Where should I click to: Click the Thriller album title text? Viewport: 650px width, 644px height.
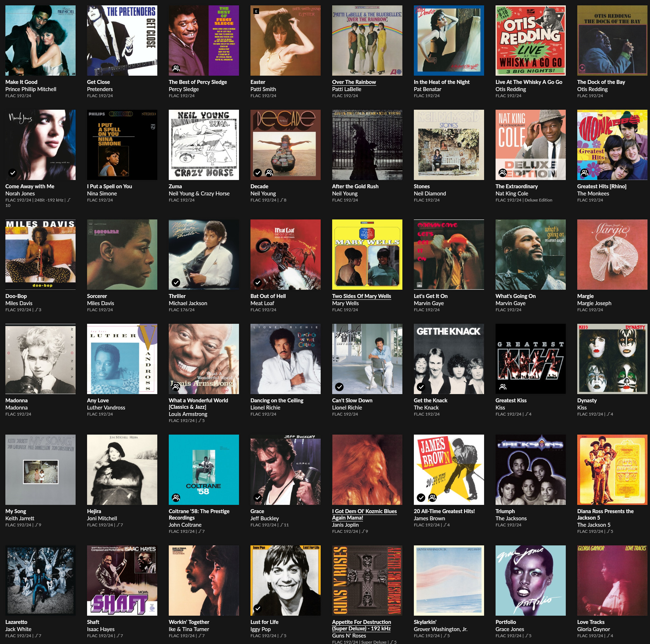click(177, 296)
